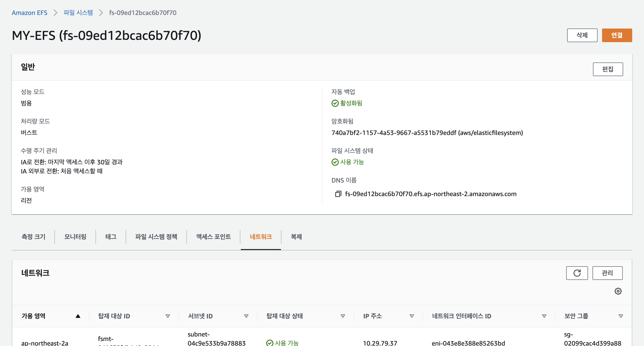
Task: Click the 네트워크 인터페이스 ID sort arrow
Action: pos(544,316)
